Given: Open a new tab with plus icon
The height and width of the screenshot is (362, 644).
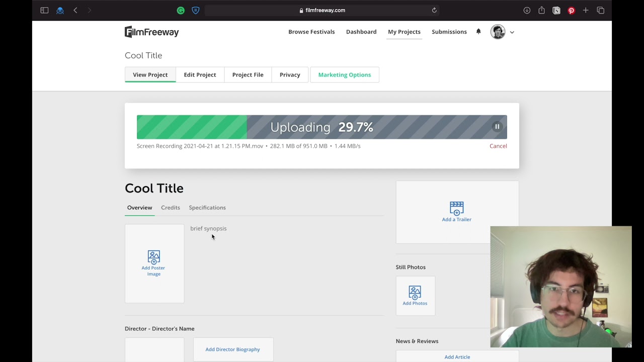Looking at the screenshot, I should (x=586, y=10).
